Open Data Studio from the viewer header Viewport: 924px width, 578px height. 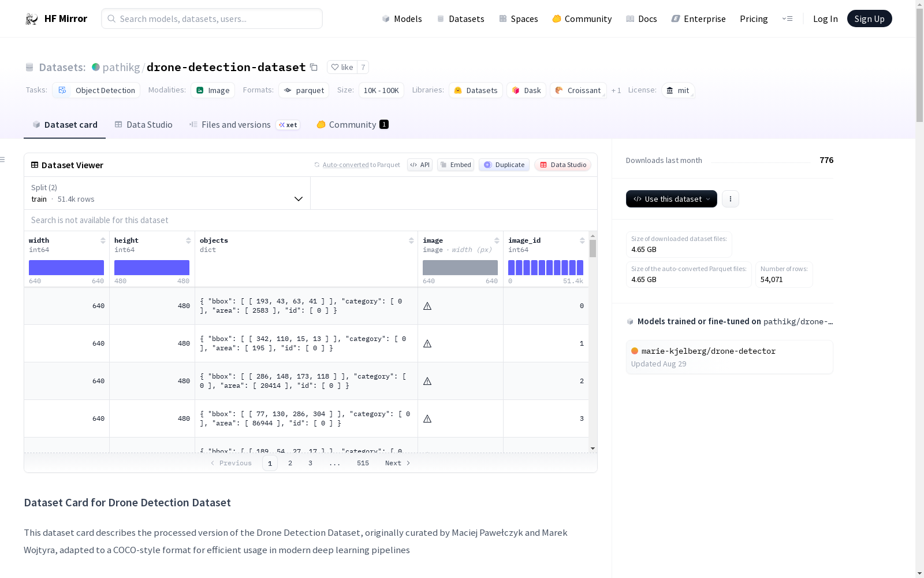(x=563, y=165)
